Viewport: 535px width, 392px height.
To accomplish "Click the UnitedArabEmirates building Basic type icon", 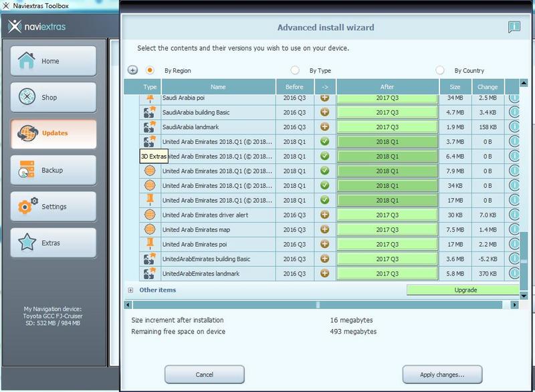I will click(x=149, y=259).
